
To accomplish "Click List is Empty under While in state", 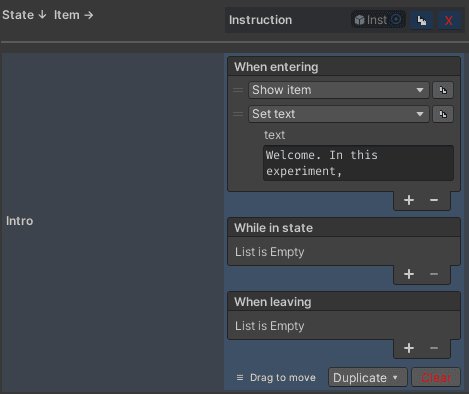I will 270,252.
